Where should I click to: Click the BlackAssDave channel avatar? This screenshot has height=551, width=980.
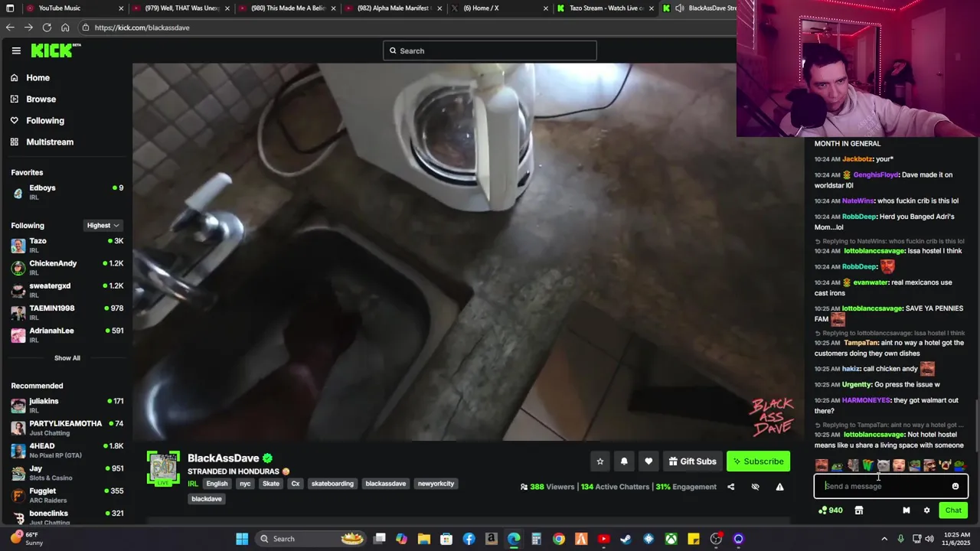pyautogui.click(x=163, y=468)
